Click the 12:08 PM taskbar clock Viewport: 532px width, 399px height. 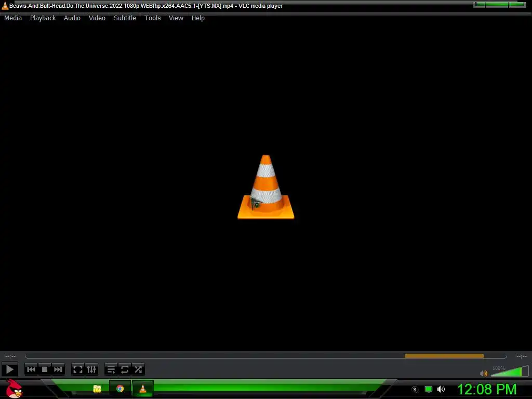(x=487, y=389)
